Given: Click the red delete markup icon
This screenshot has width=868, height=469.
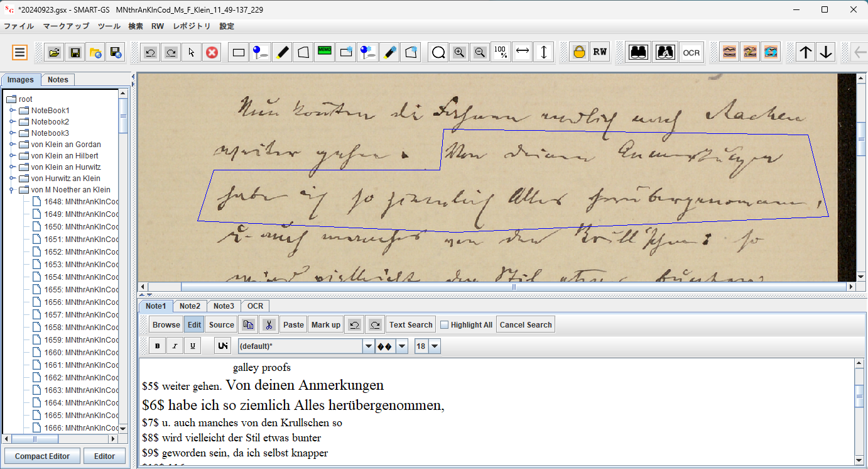Looking at the screenshot, I should pos(212,52).
